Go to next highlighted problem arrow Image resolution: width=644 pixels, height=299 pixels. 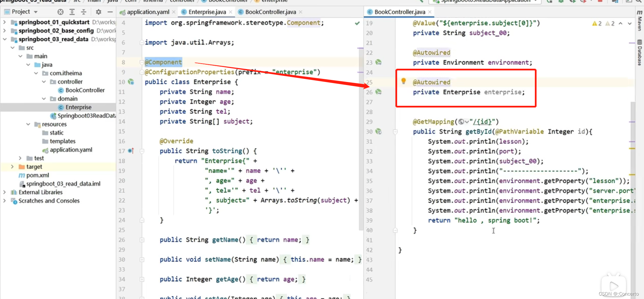(x=630, y=23)
